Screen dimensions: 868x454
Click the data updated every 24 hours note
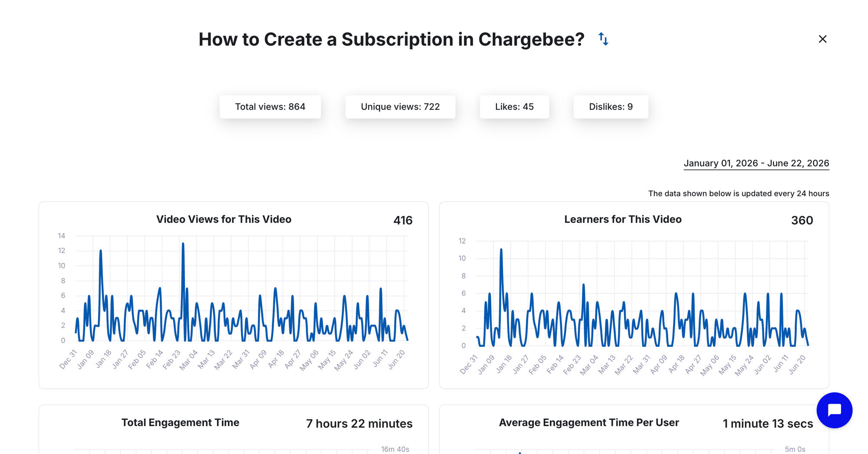[x=739, y=194]
